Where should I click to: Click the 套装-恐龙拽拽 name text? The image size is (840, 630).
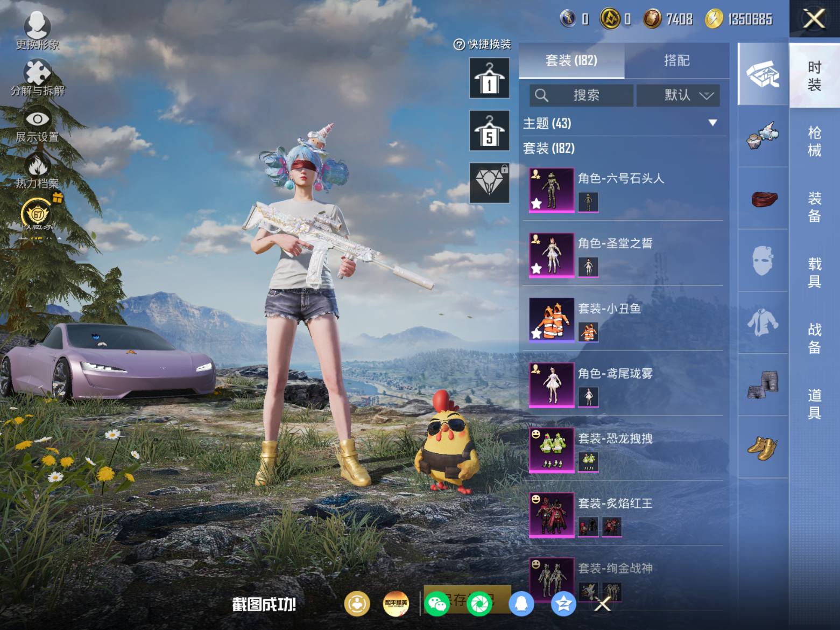(615, 438)
